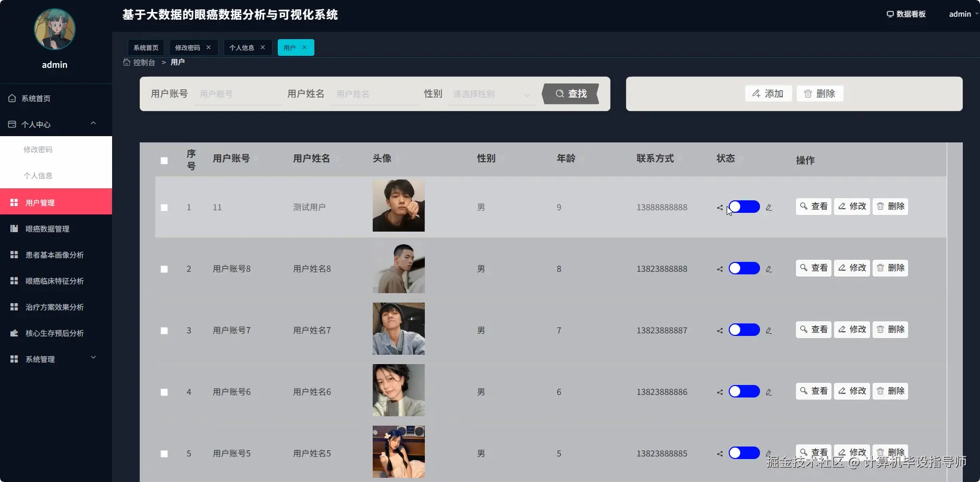The height and width of the screenshot is (482, 980).
Task: Toggle status switch for 用户姓名5
Action: point(744,453)
